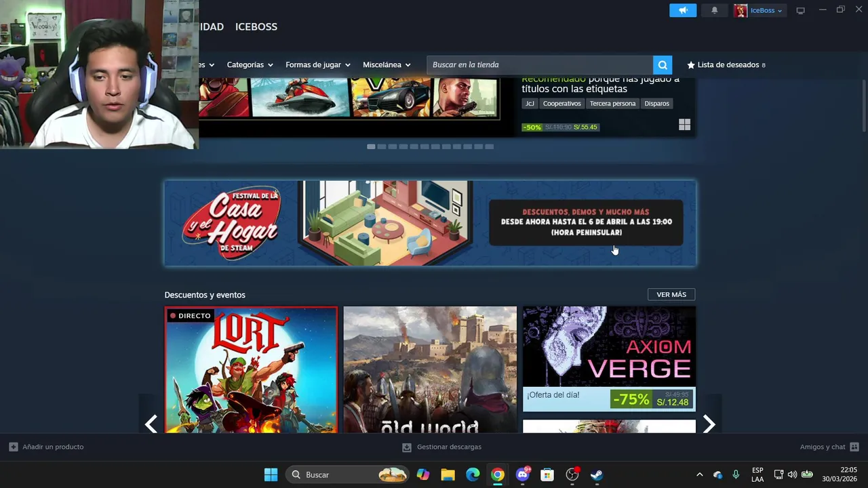Image resolution: width=868 pixels, height=488 pixels.
Task: Select the JcJ tag
Action: [x=530, y=104]
